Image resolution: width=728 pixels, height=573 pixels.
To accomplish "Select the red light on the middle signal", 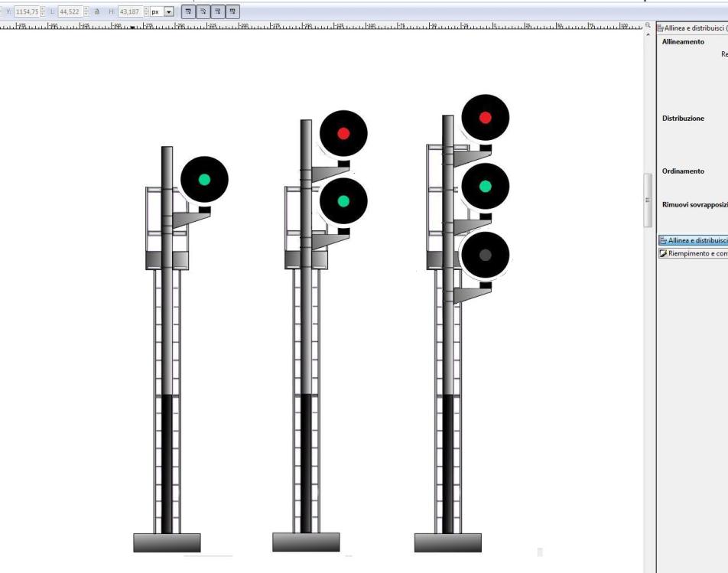I will 343,133.
